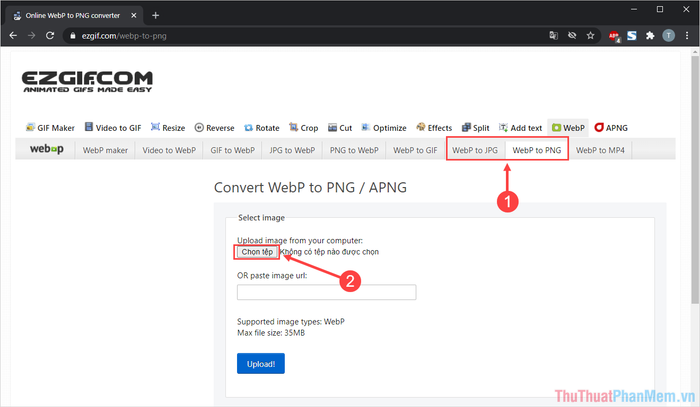Screen dimensions: 700x407
Task: Click the 'Max file size: 35MB' text
Action: (271, 333)
